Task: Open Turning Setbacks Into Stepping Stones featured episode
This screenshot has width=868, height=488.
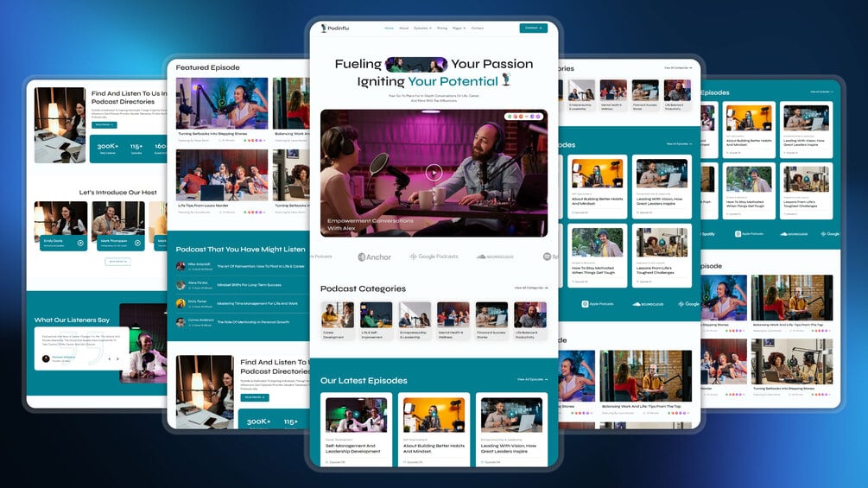Action: pyautogui.click(x=221, y=104)
